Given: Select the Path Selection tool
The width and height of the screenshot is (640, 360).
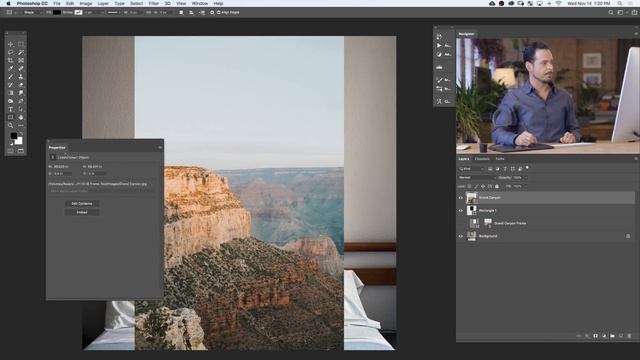Looking at the screenshot, I should click(x=21, y=109).
